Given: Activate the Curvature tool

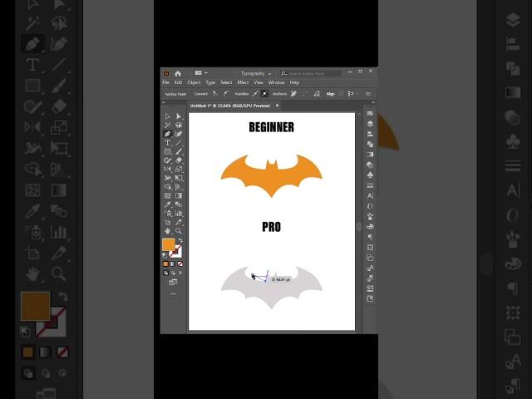Looking at the screenshot, I should pos(179,134).
